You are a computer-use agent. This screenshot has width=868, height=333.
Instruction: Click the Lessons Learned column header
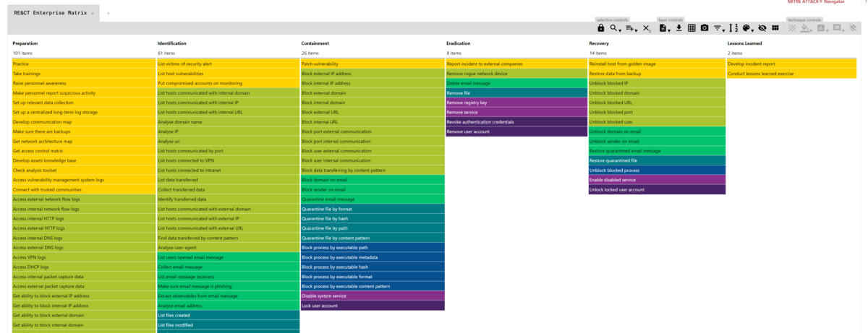point(744,43)
